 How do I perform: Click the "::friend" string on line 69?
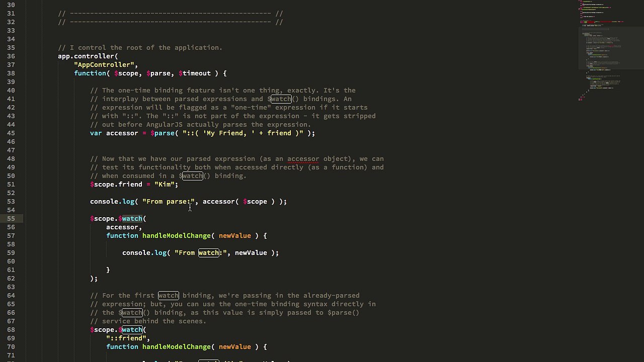point(126,338)
